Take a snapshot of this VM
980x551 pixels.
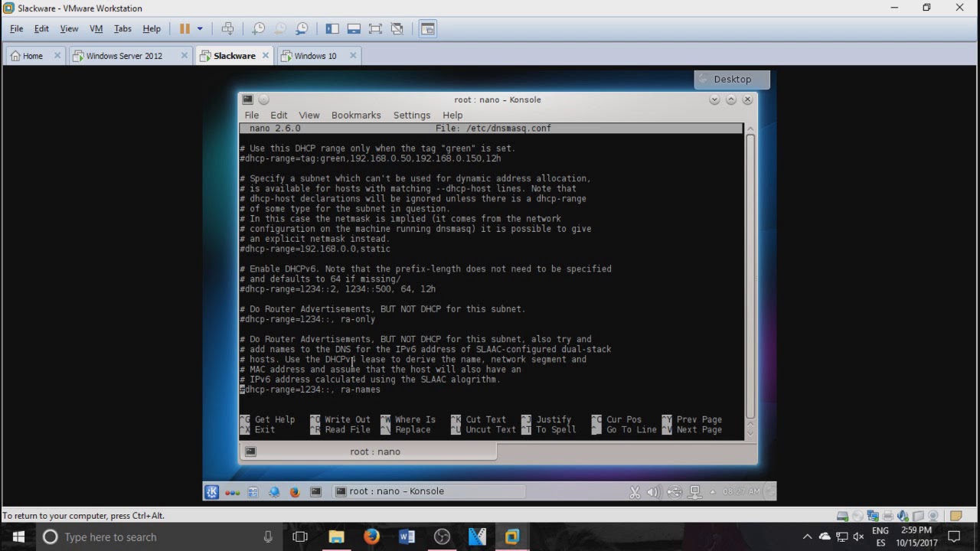click(259, 28)
